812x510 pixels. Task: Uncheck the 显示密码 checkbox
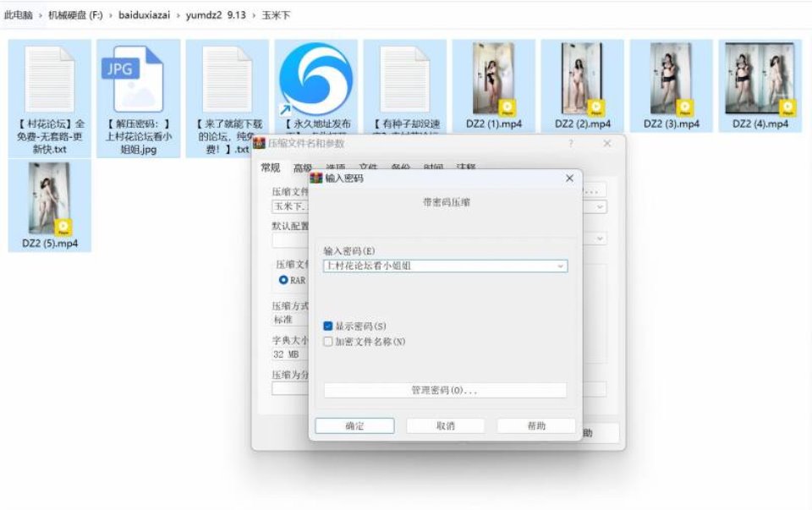(x=328, y=326)
